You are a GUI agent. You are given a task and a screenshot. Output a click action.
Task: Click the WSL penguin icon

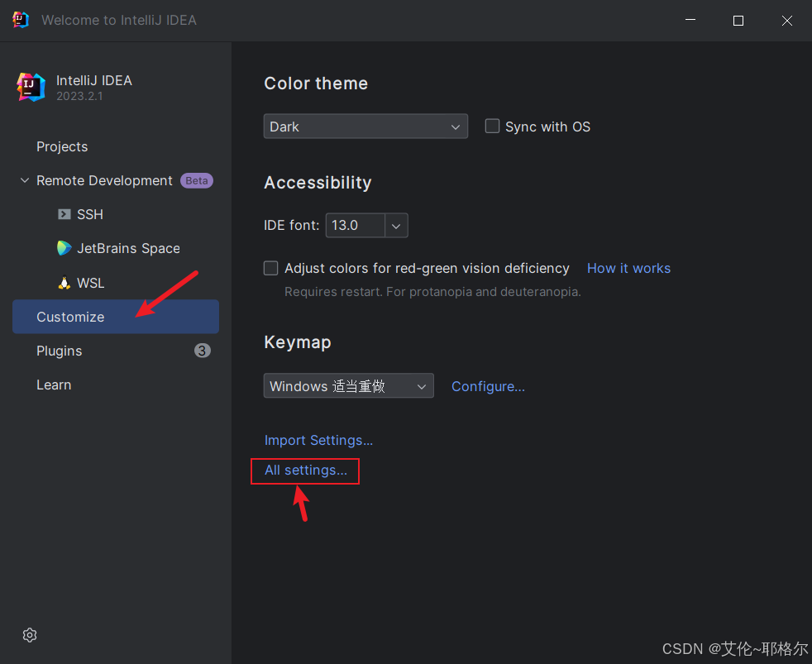point(64,283)
